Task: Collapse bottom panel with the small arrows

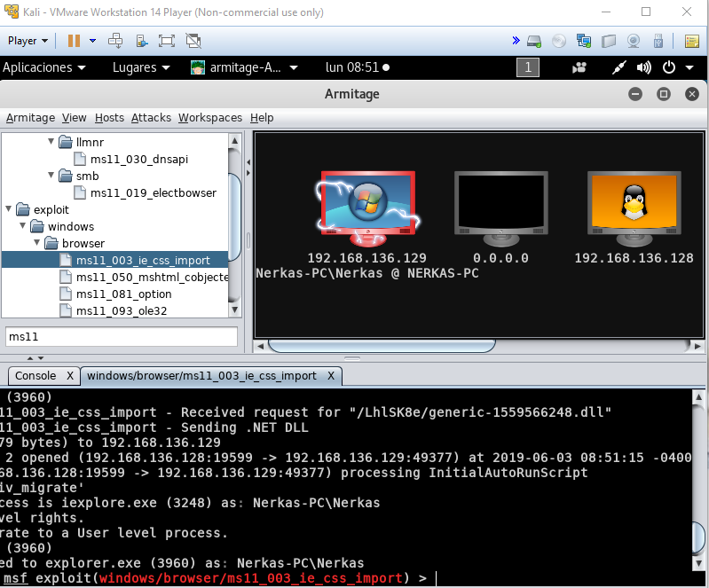Action: tap(41, 358)
